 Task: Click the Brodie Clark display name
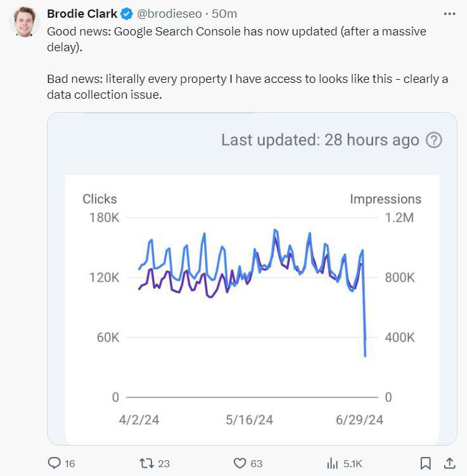click(82, 14)
